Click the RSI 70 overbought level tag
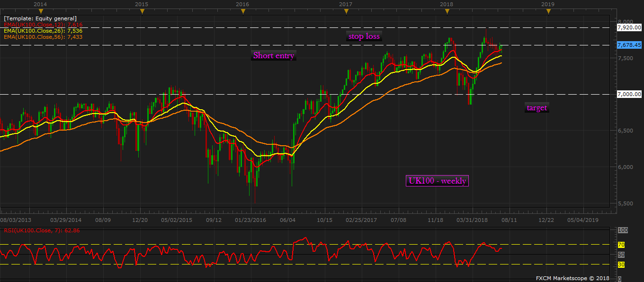The width and height of the screenshot is (644, 282). 621,245
